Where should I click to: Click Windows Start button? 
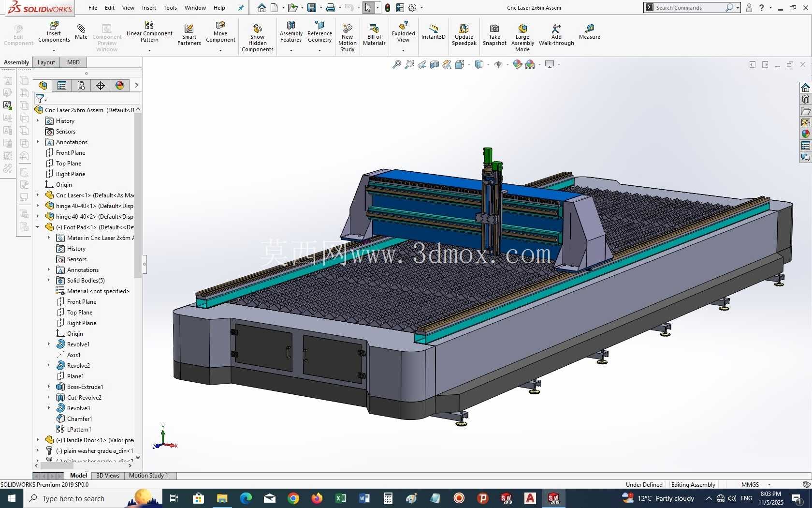(12, 498)
